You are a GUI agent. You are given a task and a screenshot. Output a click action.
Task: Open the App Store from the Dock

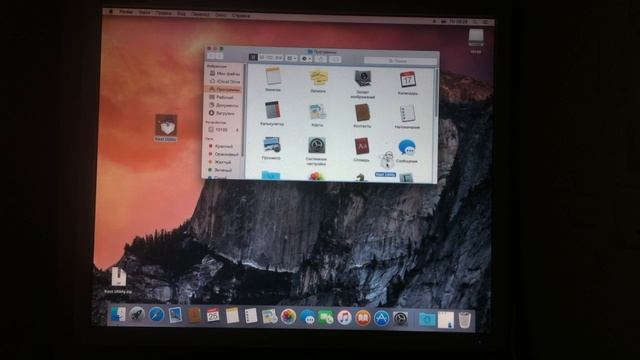pyautogui.click(x=382, y=319)
